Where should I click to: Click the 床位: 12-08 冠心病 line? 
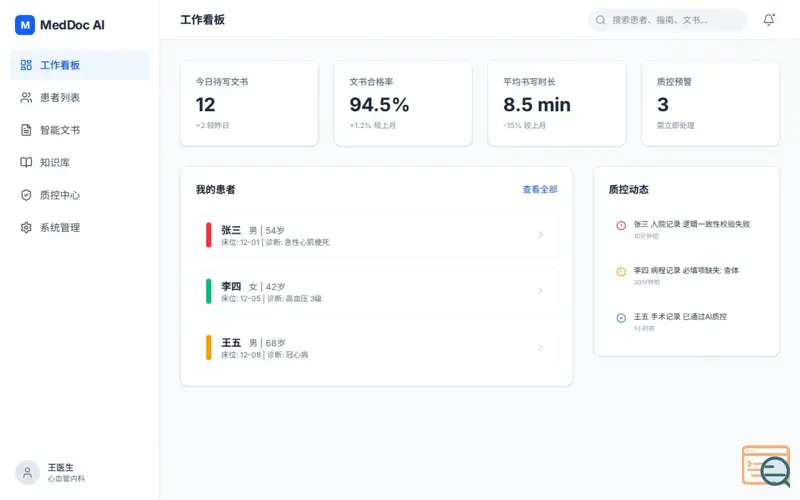264,355
